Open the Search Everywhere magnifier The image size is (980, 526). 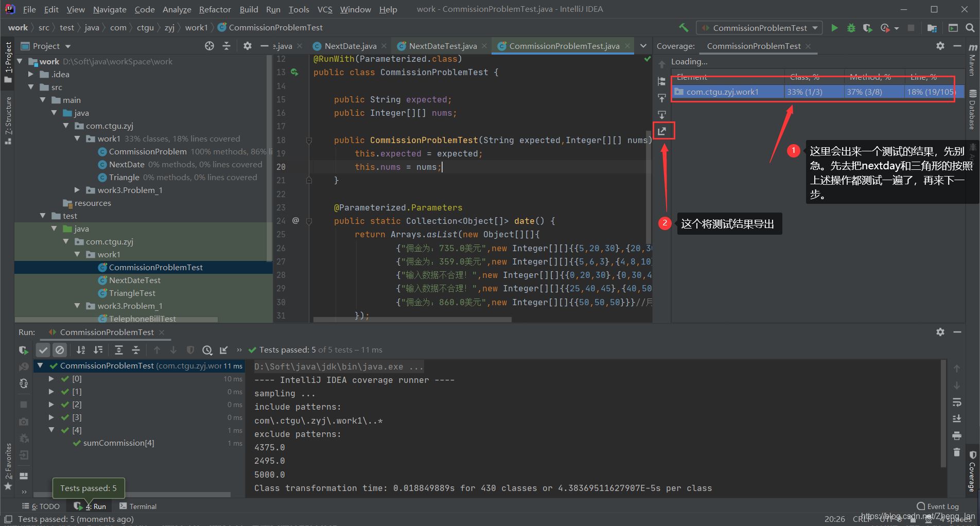coord(970,28)
